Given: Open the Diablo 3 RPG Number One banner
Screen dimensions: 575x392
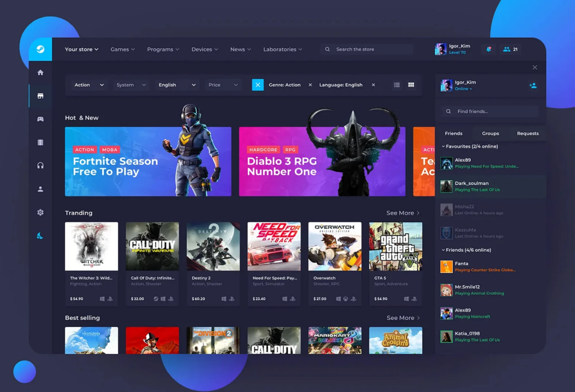Looking at the screenshot, I should (x=322, y=161).
